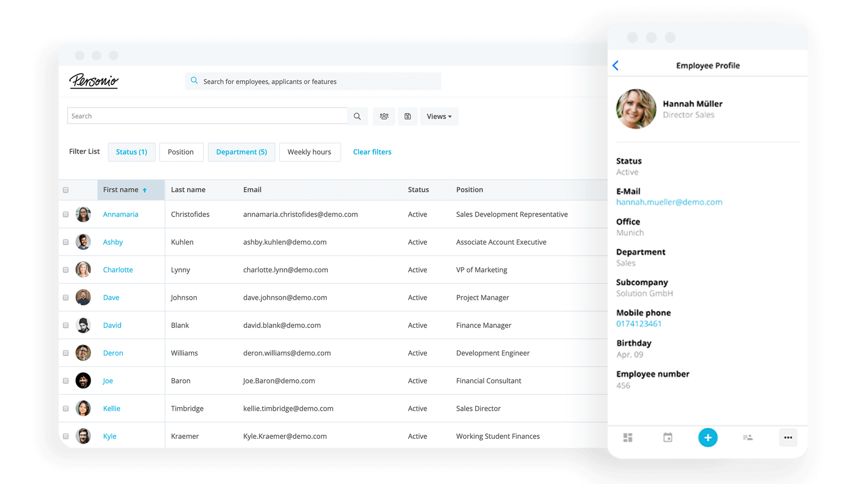
Task: Click the back arrow in Employee Profile
Action: (616, 66)
